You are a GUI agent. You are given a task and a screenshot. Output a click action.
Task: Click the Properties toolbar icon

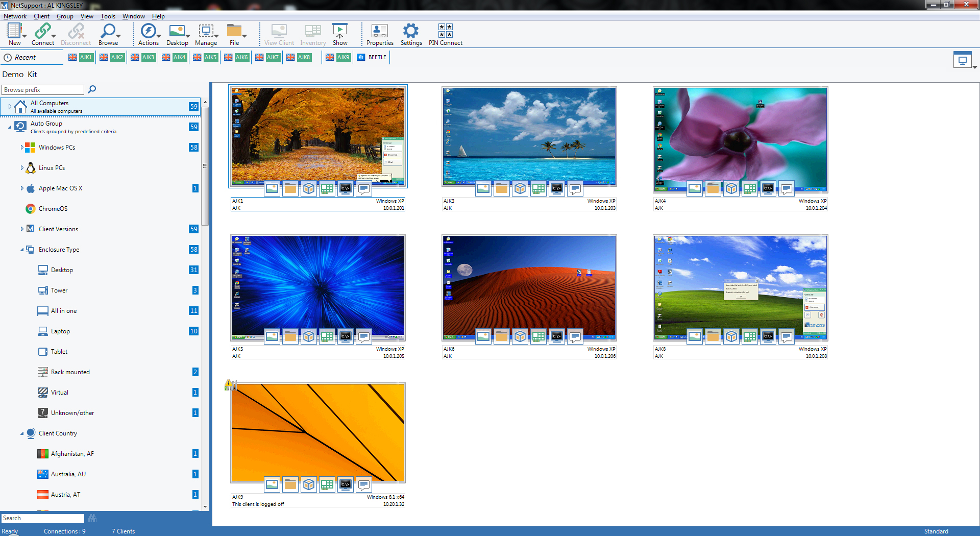pyautogui.click(x=380, y=34)
